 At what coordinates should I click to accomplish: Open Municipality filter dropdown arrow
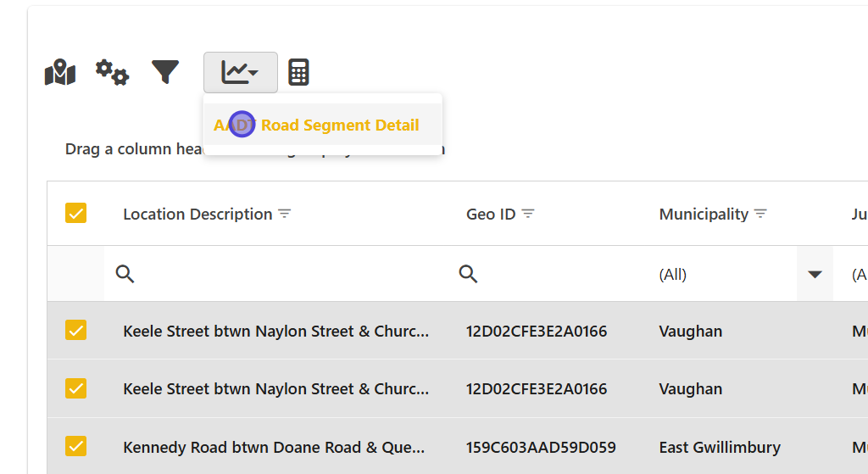click(815, 274)
